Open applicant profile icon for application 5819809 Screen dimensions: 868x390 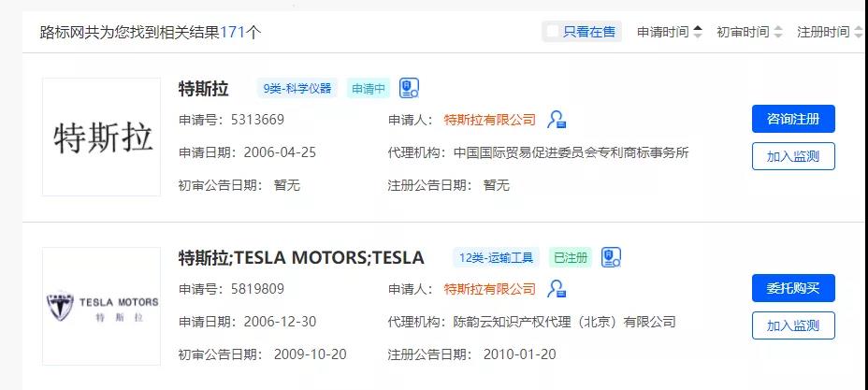[557, 289]
